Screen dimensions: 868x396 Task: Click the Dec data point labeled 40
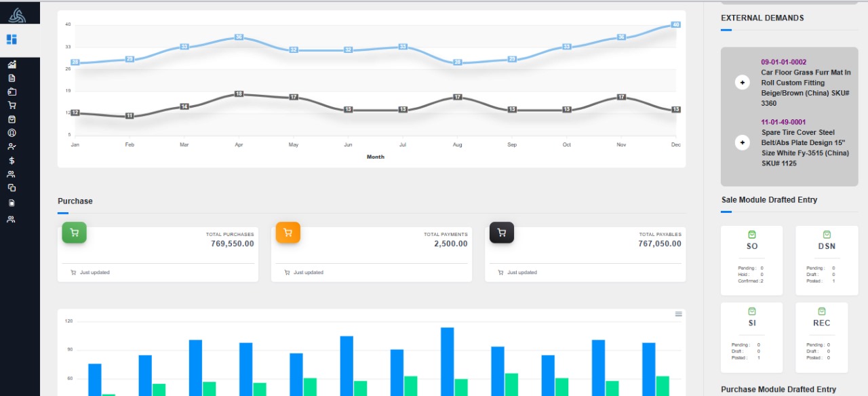(x=675, y=24)
